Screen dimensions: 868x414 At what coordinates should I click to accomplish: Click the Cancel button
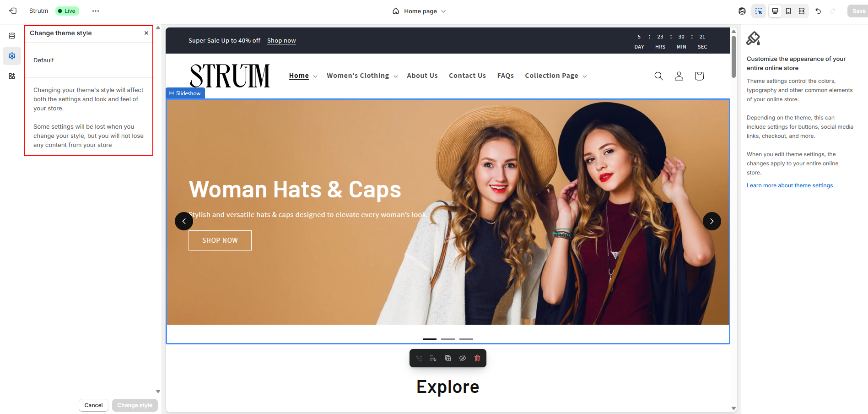93,405
